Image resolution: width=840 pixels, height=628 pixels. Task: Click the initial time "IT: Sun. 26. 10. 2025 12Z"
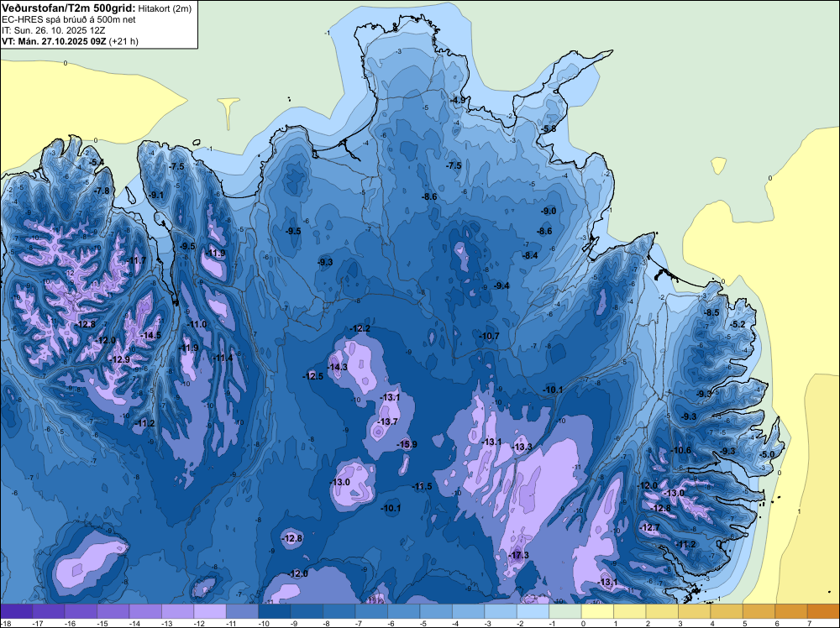click(x=53, y=30)
